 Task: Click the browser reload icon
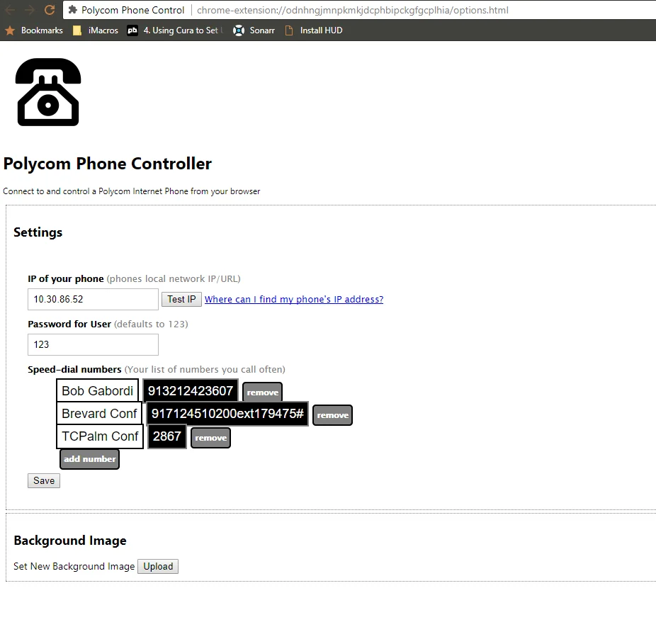click(x=50, y=10)
